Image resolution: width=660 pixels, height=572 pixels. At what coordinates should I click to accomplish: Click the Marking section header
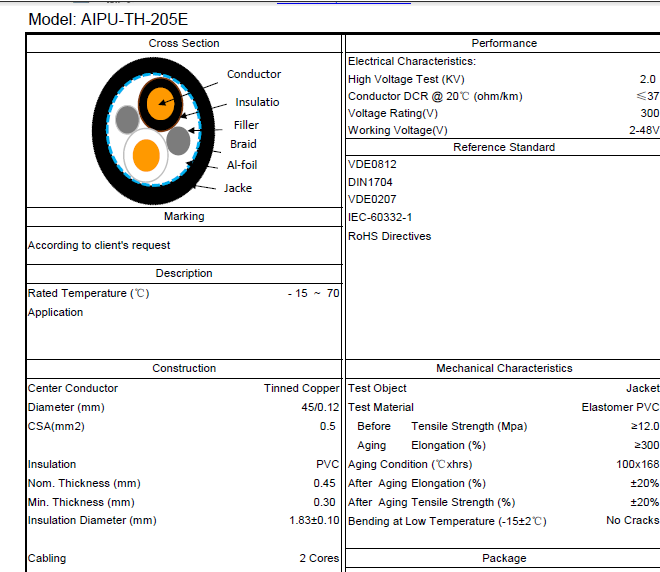tap(184, 216)
